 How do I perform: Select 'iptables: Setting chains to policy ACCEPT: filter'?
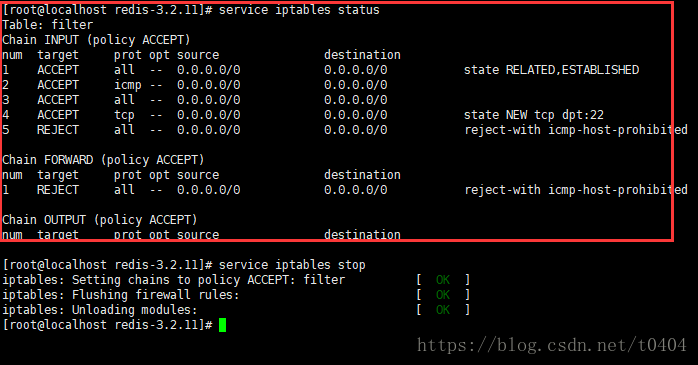(174, 280)
